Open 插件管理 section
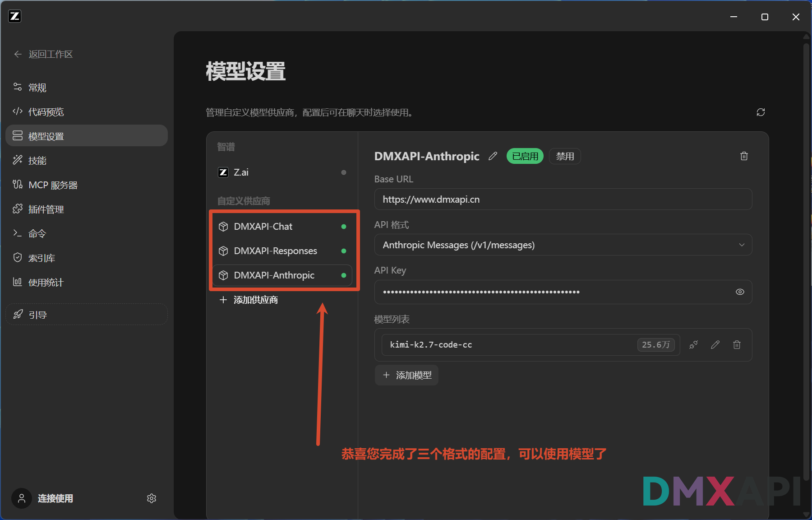Screen dimensions: 812x520 86,209
